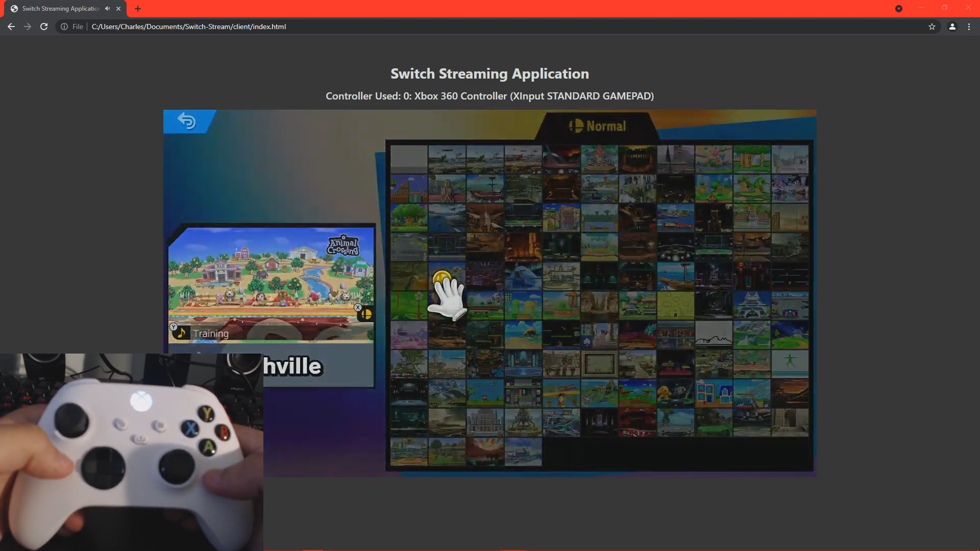
Task: Select the orange sunset Suzaku Castle stage
Action: 790,393
